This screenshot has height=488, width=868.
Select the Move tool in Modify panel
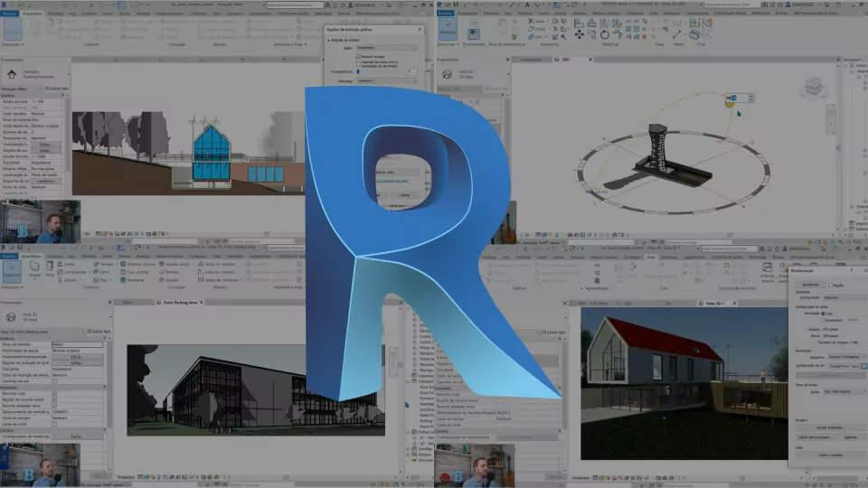[579, 35]
